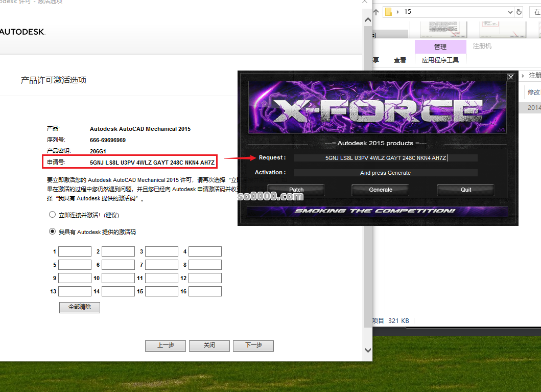
Task: Switch to the 管理 ribbon tab
Action: tap(440, 46)
